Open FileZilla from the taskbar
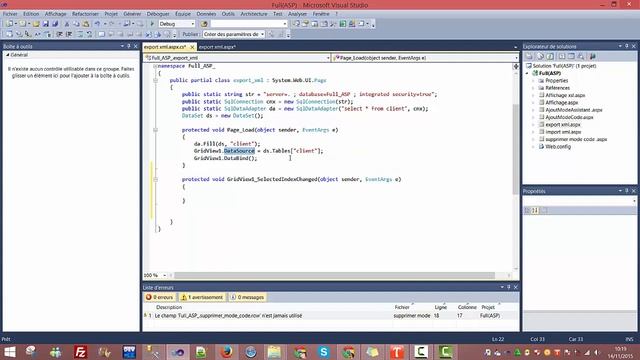This screenshot has width=640, height=360. 80,351
